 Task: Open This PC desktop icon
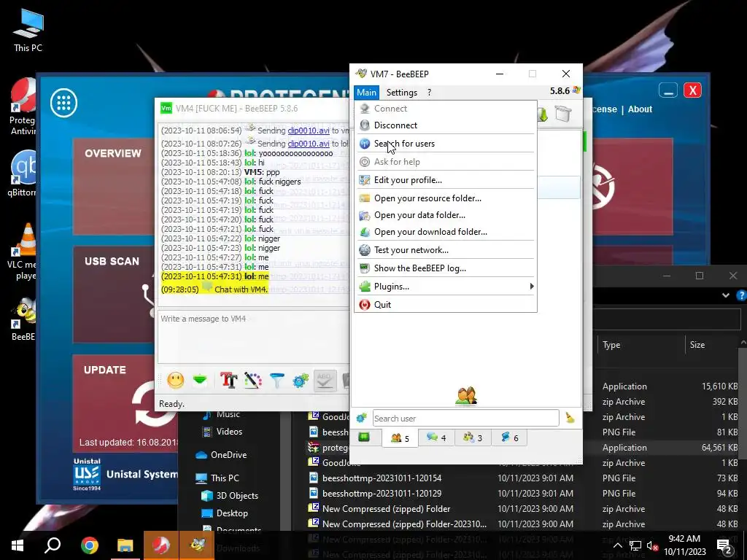(28, 30)
